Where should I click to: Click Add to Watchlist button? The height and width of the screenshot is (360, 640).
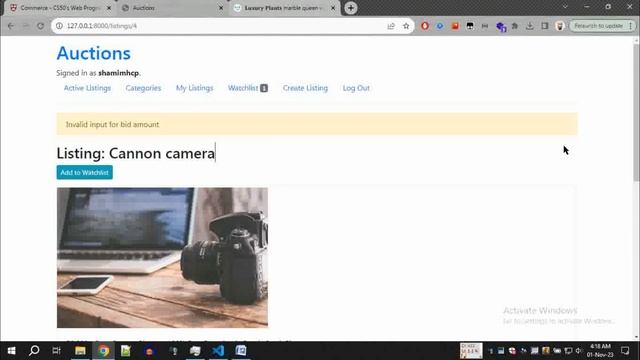84,172
